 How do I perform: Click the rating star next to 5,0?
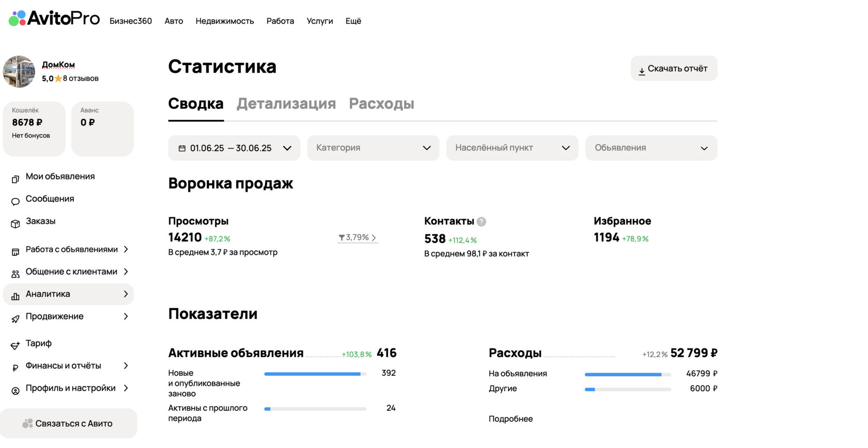click(x=58, y=78)
